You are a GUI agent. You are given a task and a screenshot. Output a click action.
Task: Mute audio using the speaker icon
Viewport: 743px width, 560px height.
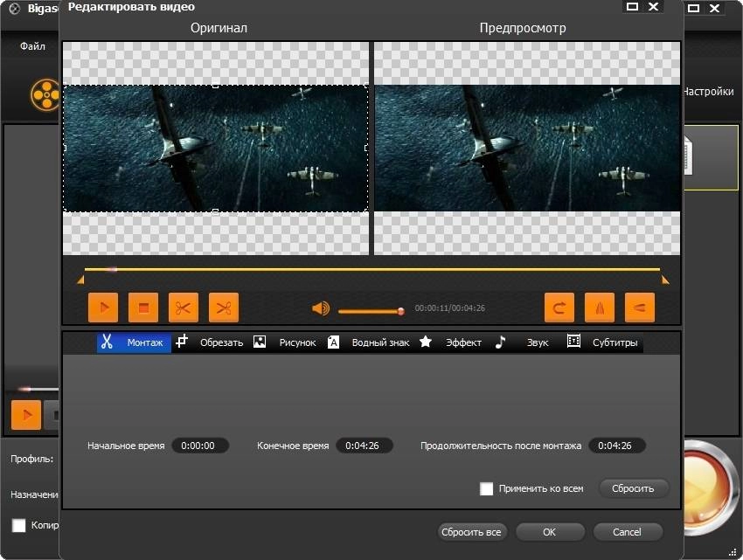click(320, 308)
